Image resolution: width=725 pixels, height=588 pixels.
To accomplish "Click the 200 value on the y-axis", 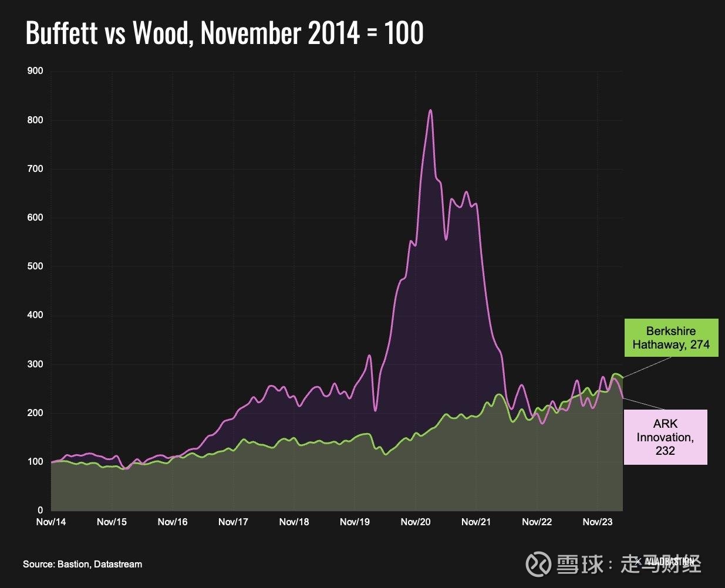I will point(36,413).
